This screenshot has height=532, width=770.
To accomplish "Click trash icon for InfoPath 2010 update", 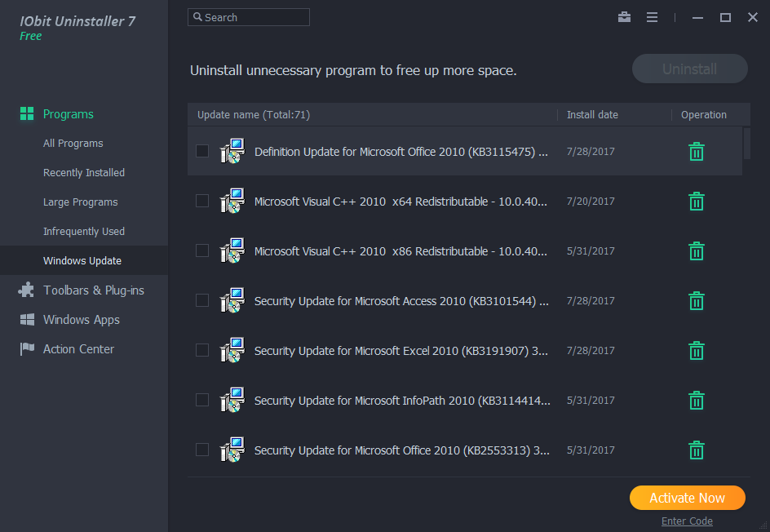I will (696, 401).
